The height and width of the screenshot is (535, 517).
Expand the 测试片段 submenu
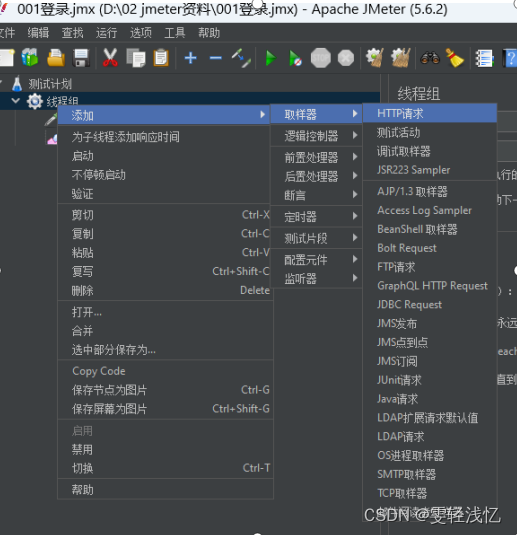[x=316, y=238]
